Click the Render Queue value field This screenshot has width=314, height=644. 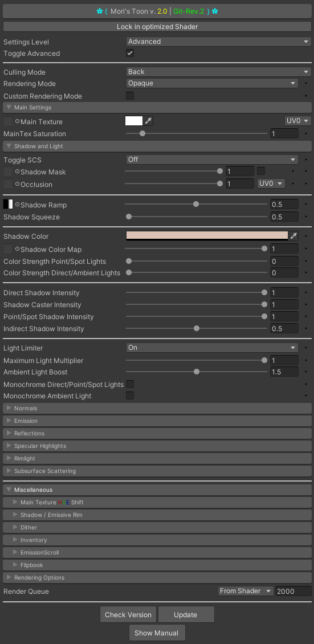(293, 591)
